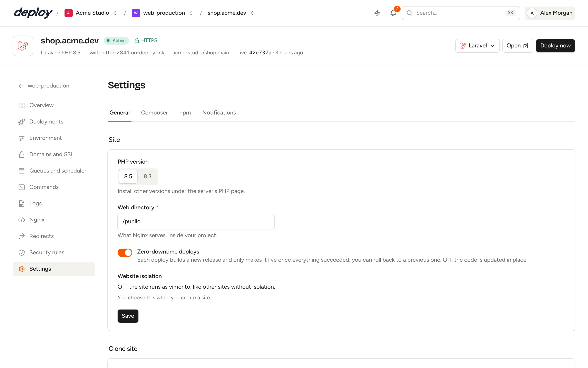Click the Environment sliders icon
This screenshot has width=588, height=368.
pyautogui.click(x=22, y=138)
